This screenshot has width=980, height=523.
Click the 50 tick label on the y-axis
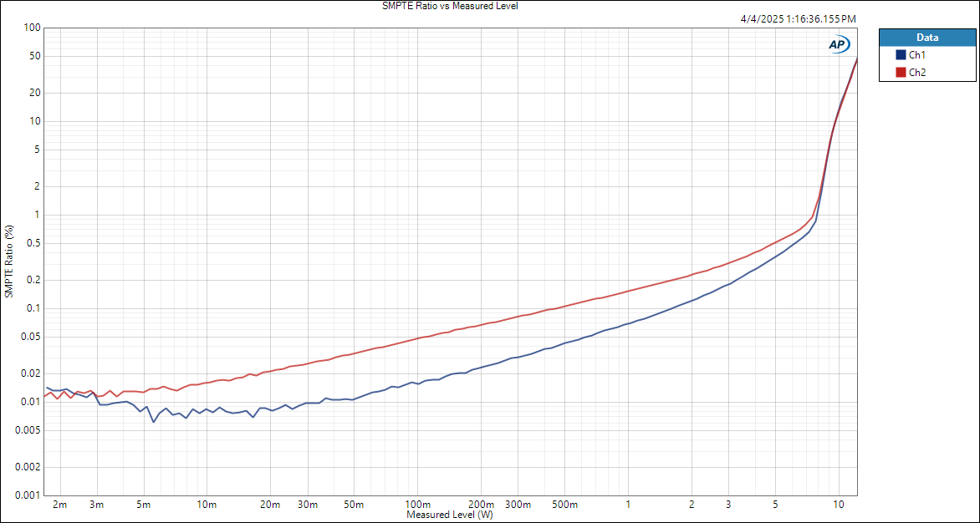tap(35, 56)
